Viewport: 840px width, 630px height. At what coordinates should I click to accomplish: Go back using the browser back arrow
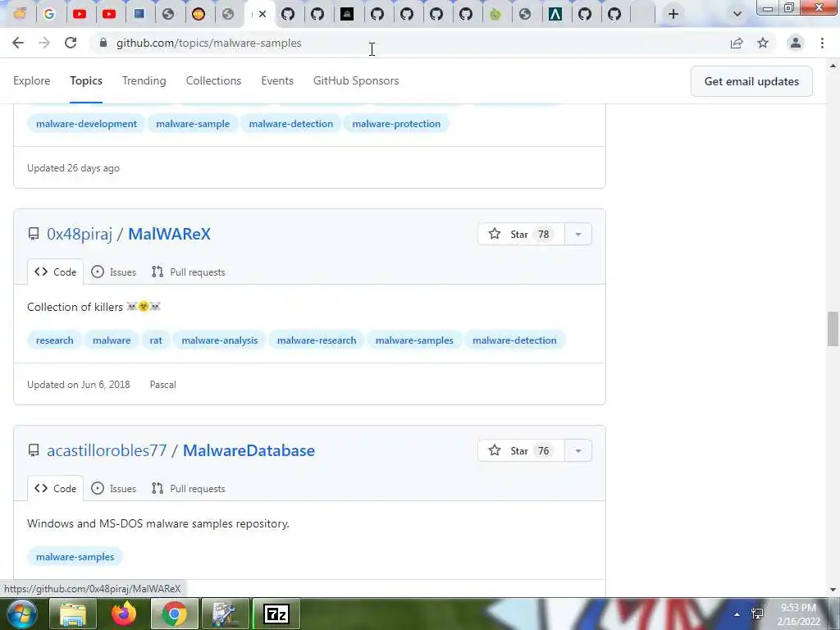(x=18, y=43)
